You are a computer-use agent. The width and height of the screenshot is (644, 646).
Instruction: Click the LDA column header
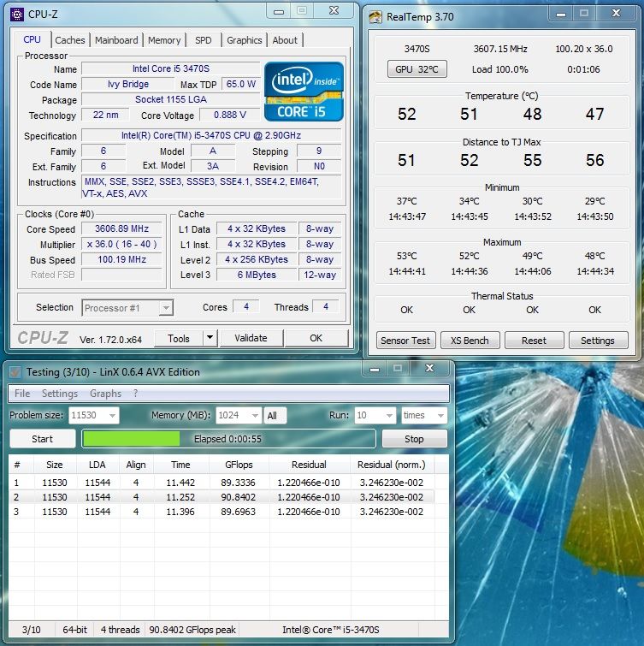pos(97,465)
